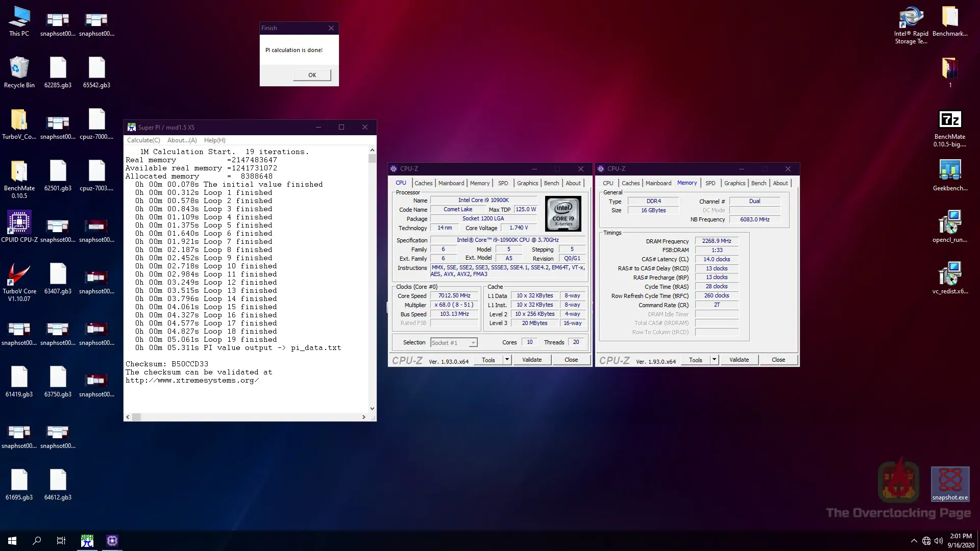The image size is (980, 551).
Task: Select the 61419.gb3 file icon
Action: [19, 382]
